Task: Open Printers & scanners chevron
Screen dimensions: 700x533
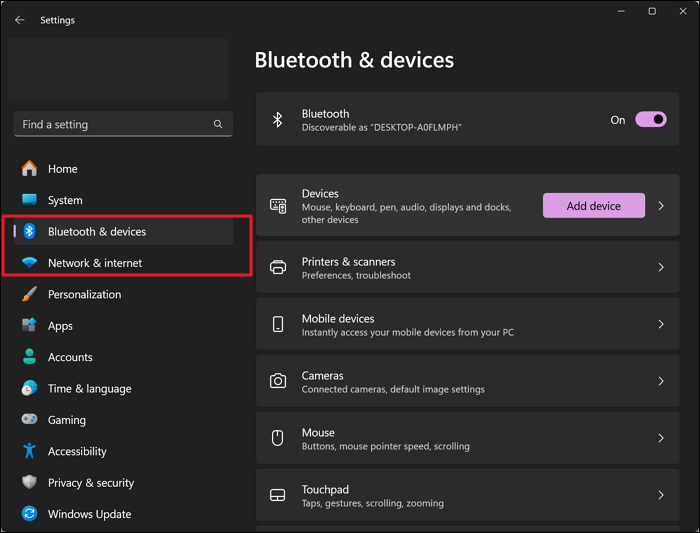Action: point(661,267)
